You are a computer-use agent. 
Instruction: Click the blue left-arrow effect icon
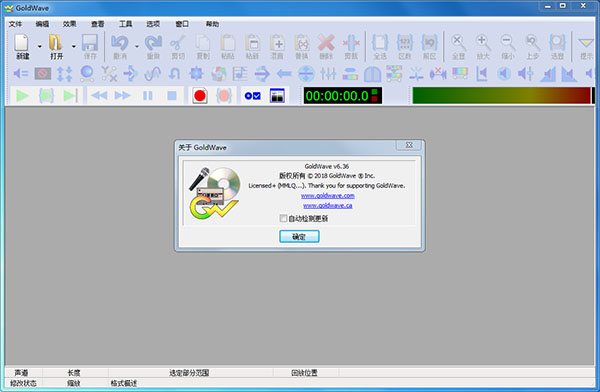click(x=284, y=74)
